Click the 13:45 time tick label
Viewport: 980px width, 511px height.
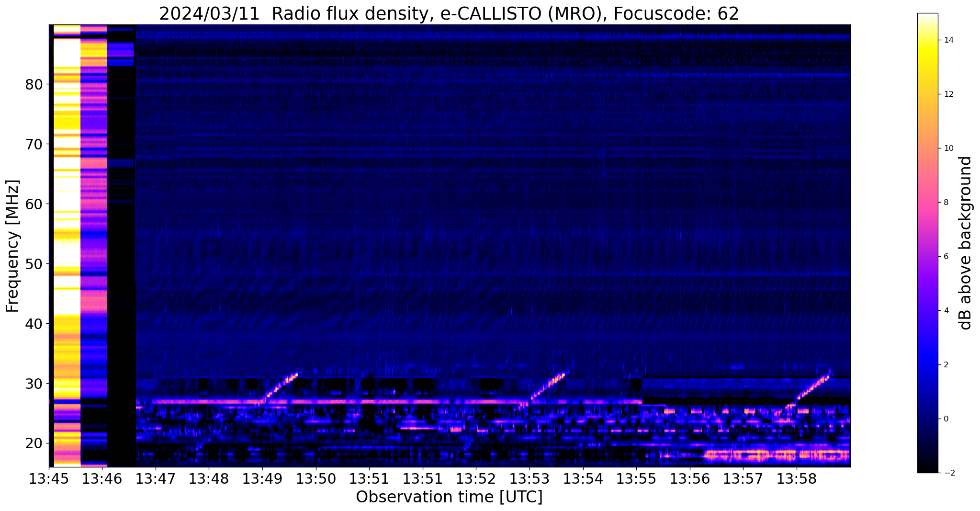[48, 479]
